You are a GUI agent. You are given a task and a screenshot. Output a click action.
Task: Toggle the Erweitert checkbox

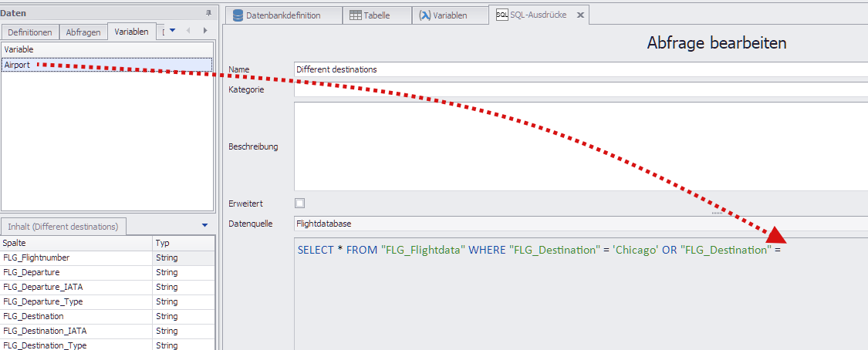tap(300, 204)
